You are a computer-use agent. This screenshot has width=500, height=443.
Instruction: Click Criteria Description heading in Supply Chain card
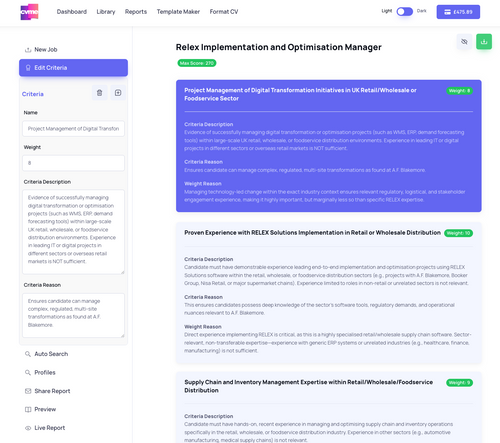click(209, 416)
